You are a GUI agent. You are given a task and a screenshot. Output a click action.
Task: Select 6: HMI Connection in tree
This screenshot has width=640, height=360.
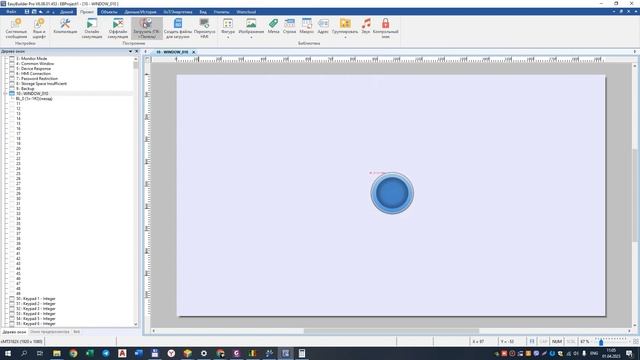pos(33,74)
